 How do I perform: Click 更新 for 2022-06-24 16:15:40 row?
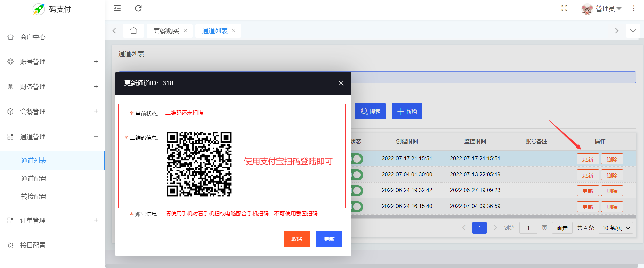coord(588,207)
